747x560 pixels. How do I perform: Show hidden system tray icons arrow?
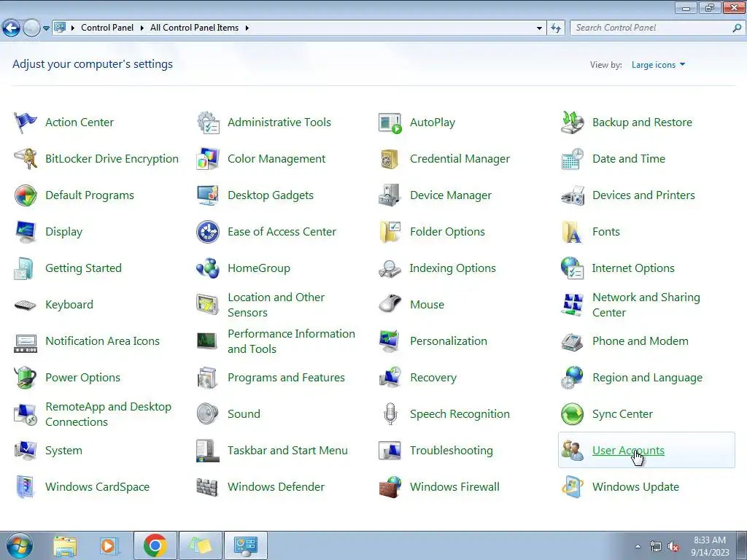coord(638,546)
